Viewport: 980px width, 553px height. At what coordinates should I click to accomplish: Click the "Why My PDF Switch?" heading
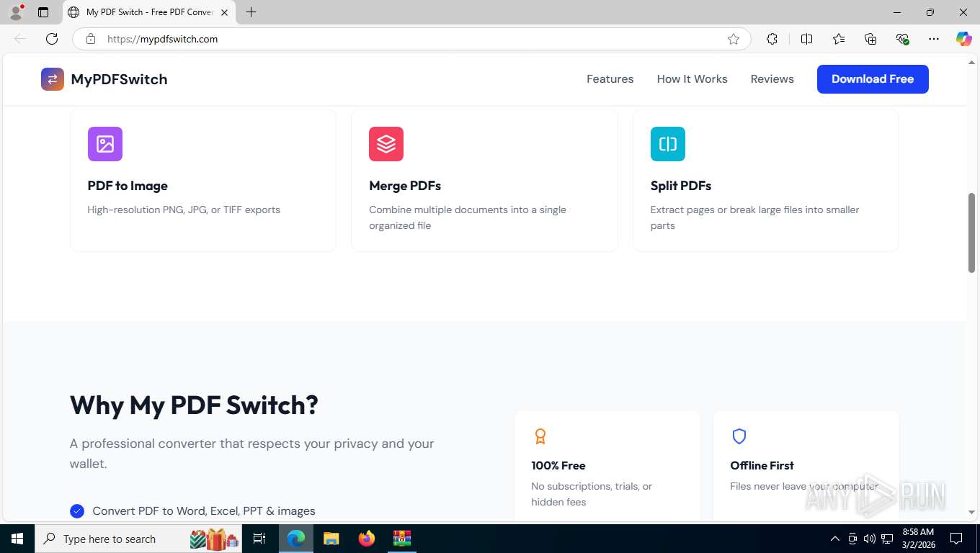pos(195,405)
